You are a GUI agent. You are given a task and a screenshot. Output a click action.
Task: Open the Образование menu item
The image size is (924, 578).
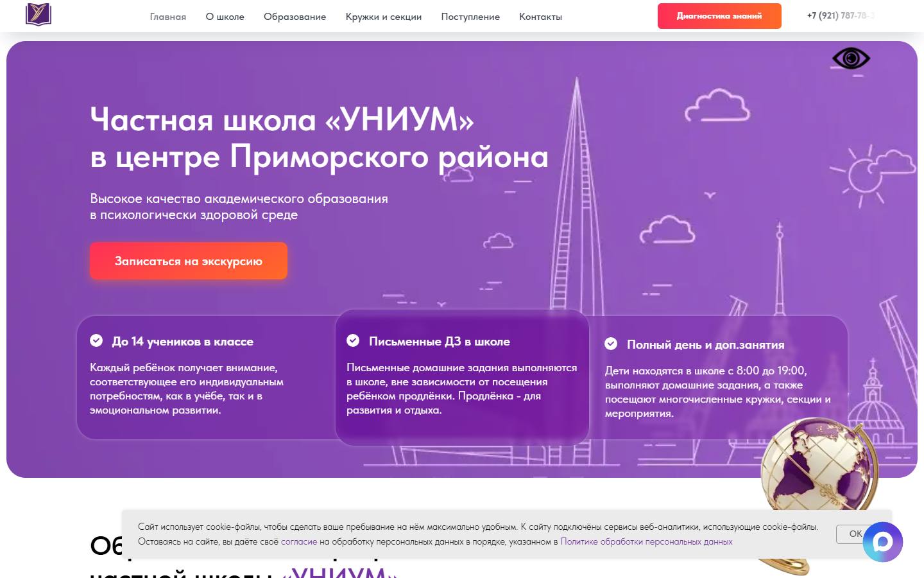(x=295, y=17)
